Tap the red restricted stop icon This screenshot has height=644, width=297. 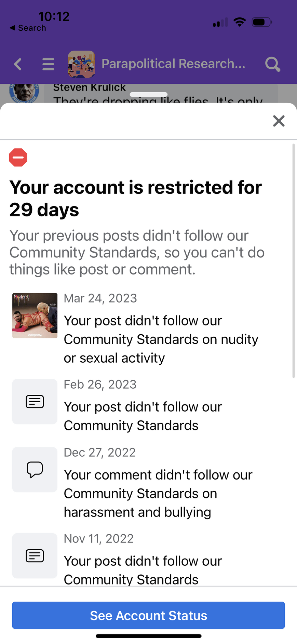click(18, 158)
